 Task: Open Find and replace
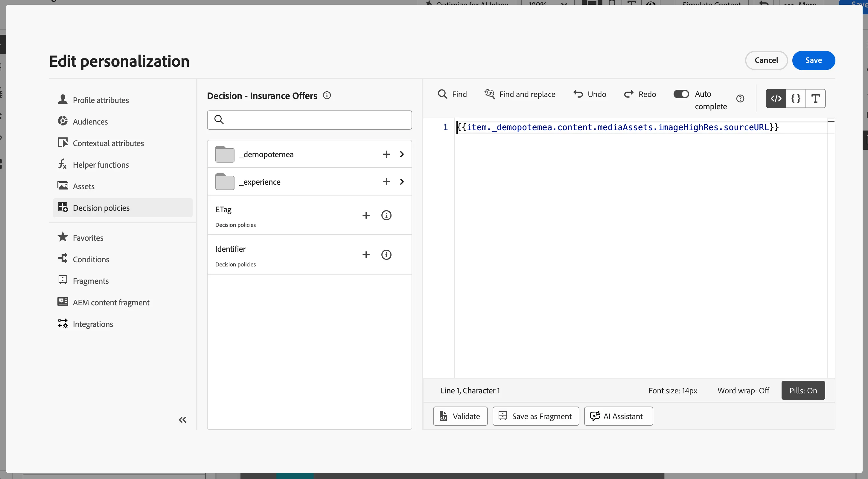coord(520,94)
